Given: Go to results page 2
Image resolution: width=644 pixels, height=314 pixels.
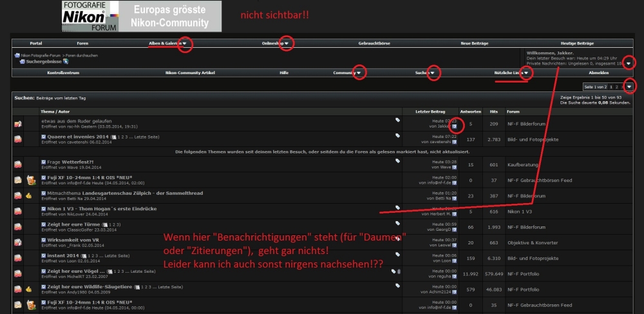Looking at the screenshot, I should point(616,86).
